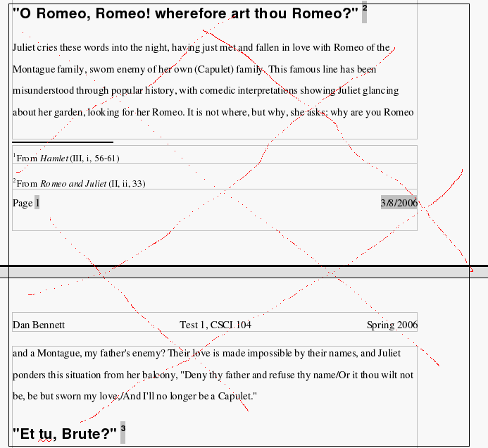
Task: Select footnote reference 3 beside "Et tu, Brute?"
Action: point(123,429)
